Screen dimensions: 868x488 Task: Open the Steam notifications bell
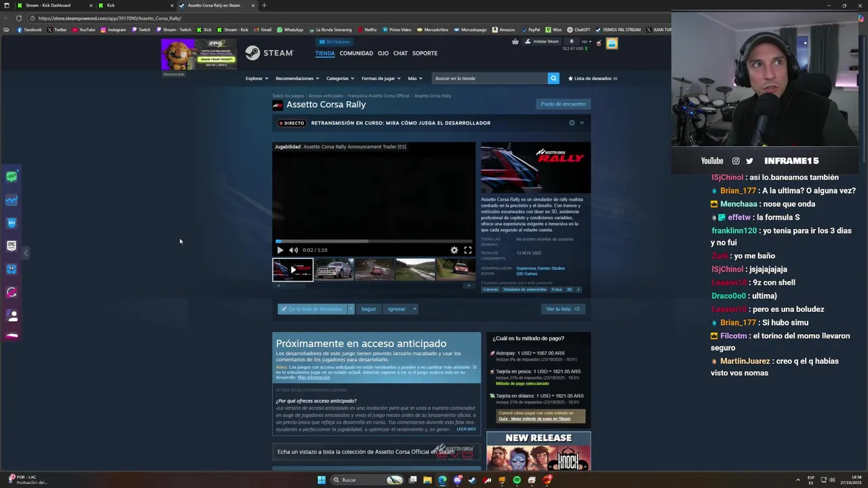click(x=572, y=41)
